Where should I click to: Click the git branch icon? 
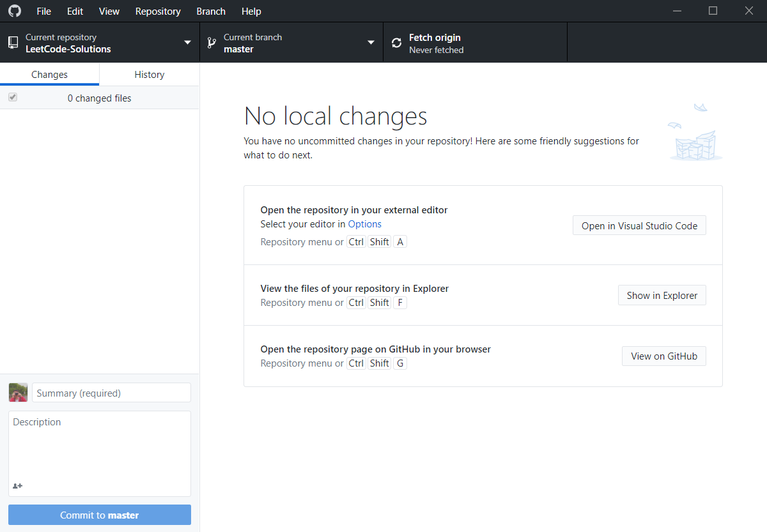pos(212,43)
